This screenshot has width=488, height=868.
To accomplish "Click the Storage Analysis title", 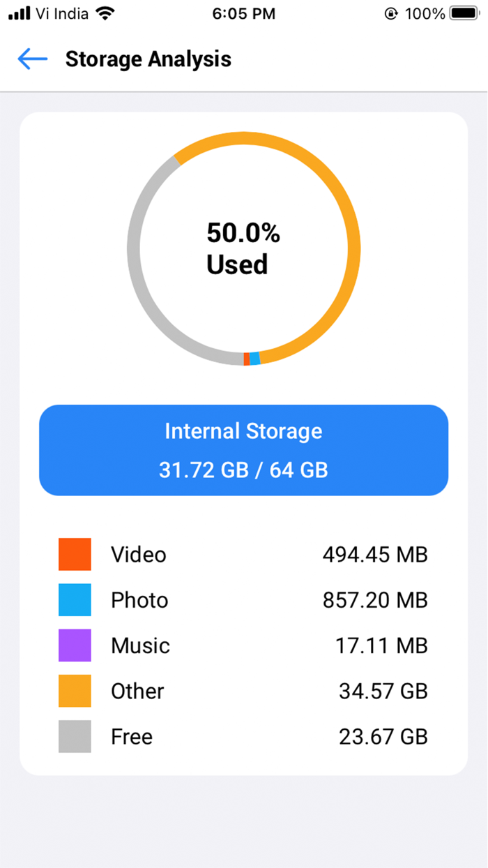I will pos(148,59).
